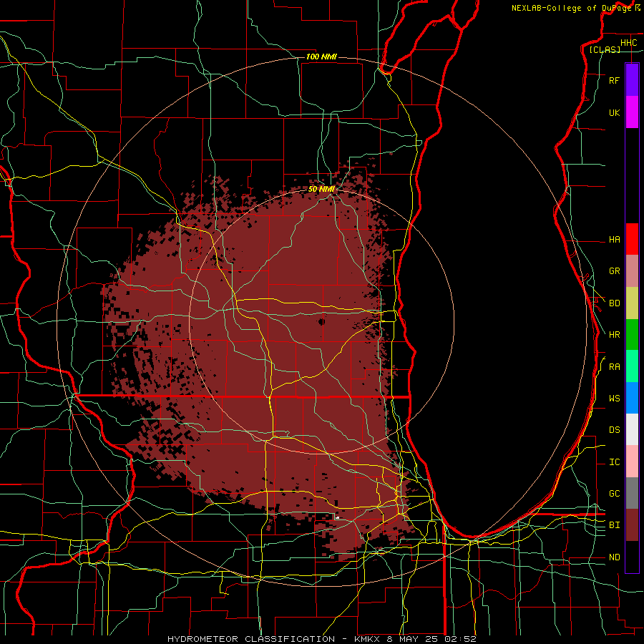The image size is (644, 644).
Task: Click the Hydrometeor Classification KMKX title caption
Action: click(321, 639)
